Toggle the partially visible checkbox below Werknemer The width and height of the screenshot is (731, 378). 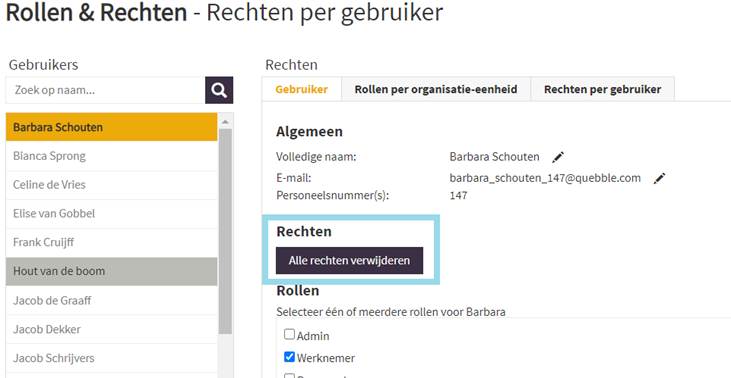tap(290, 376)
